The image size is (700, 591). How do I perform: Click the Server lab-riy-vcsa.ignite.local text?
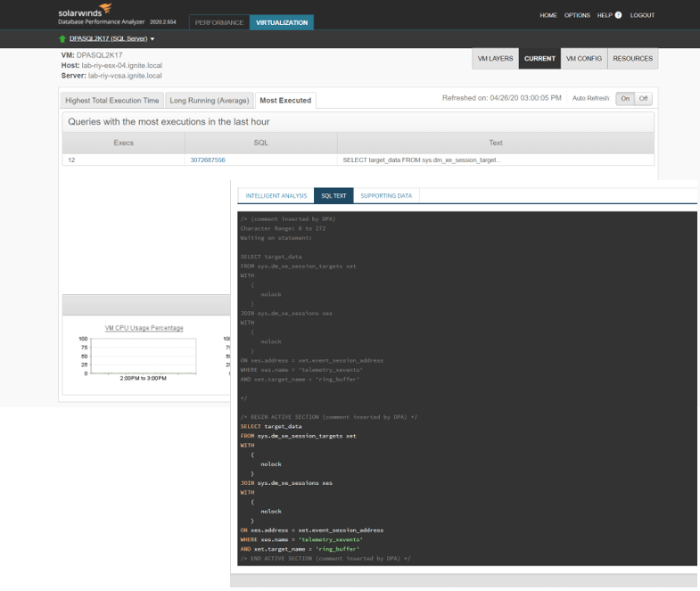[x=111, y=76]
